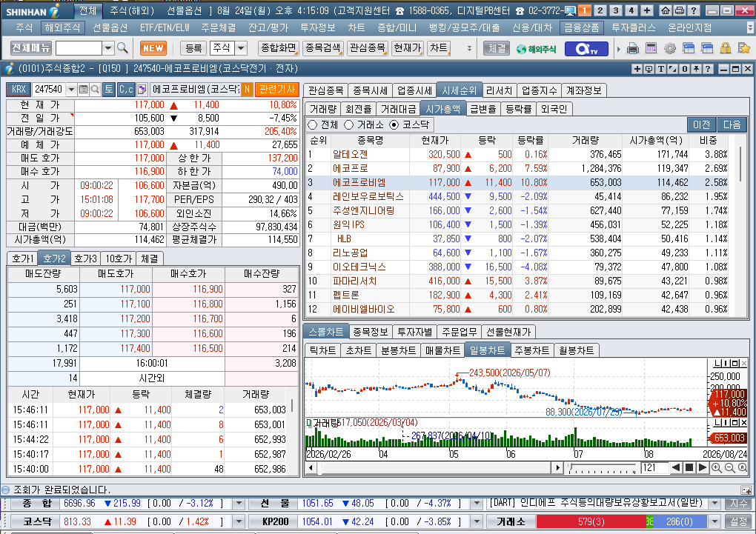Click the 등록 button in toolbar
Screen dimensions: 756x534
pyautogui.click(x=193, y=48)
